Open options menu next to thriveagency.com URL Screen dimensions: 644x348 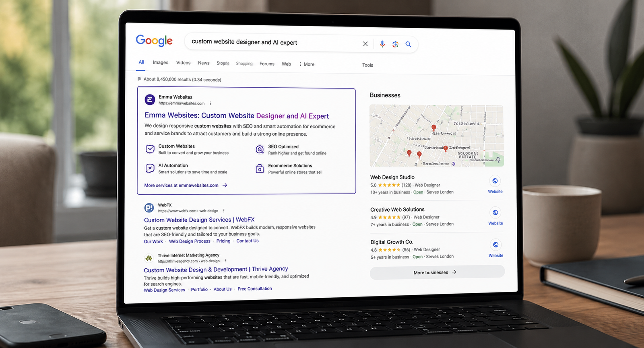click(x=225, y=261)
